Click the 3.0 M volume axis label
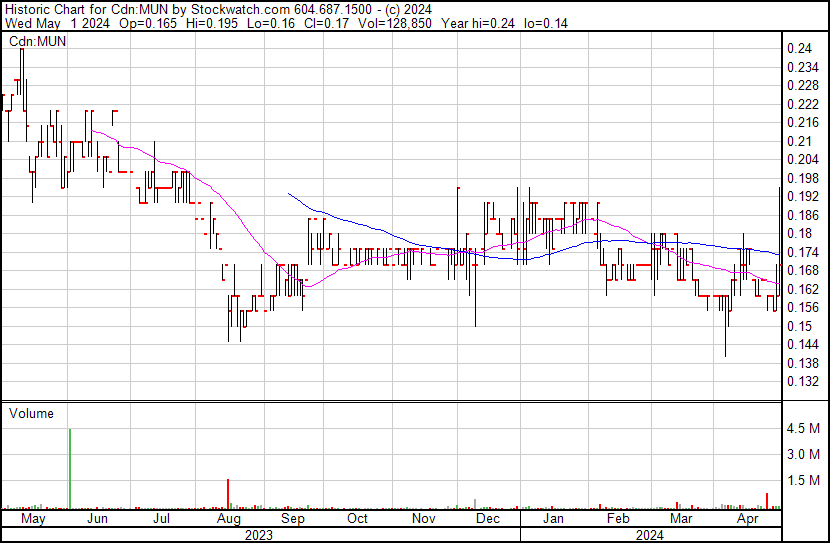The image size is (830, 543). (805, 454)
